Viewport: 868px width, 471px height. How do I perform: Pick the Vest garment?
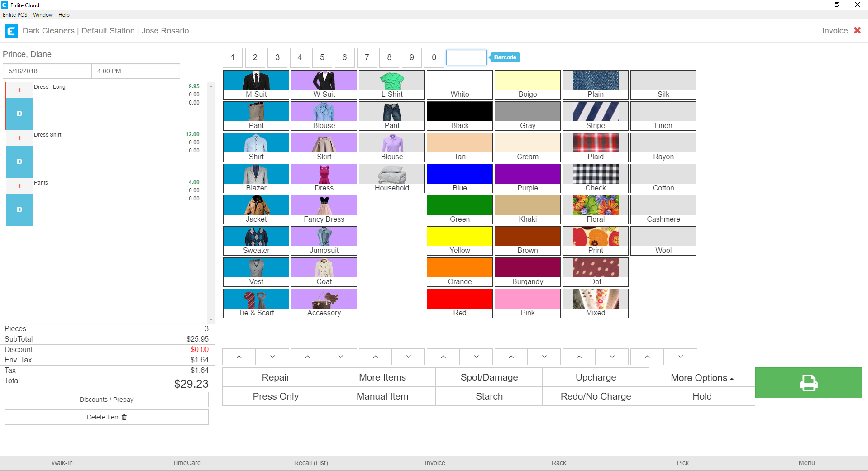pyautogui.click(x=256, y=272)
